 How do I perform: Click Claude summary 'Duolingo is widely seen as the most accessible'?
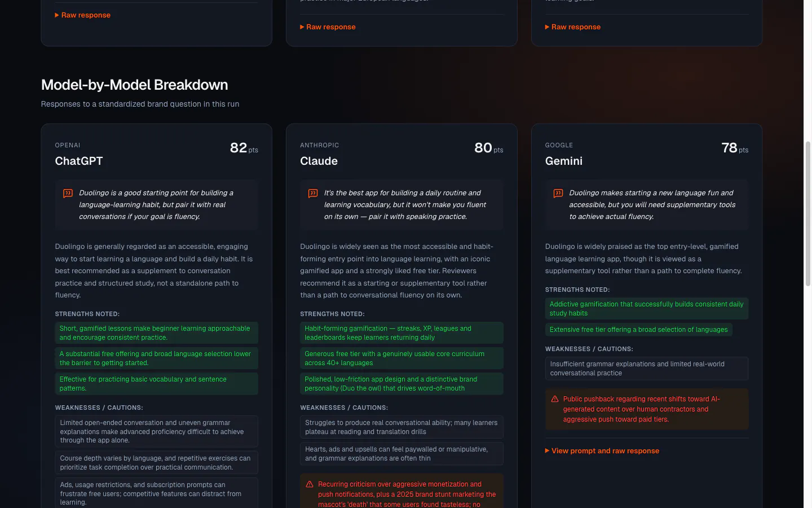coord(396,271)
